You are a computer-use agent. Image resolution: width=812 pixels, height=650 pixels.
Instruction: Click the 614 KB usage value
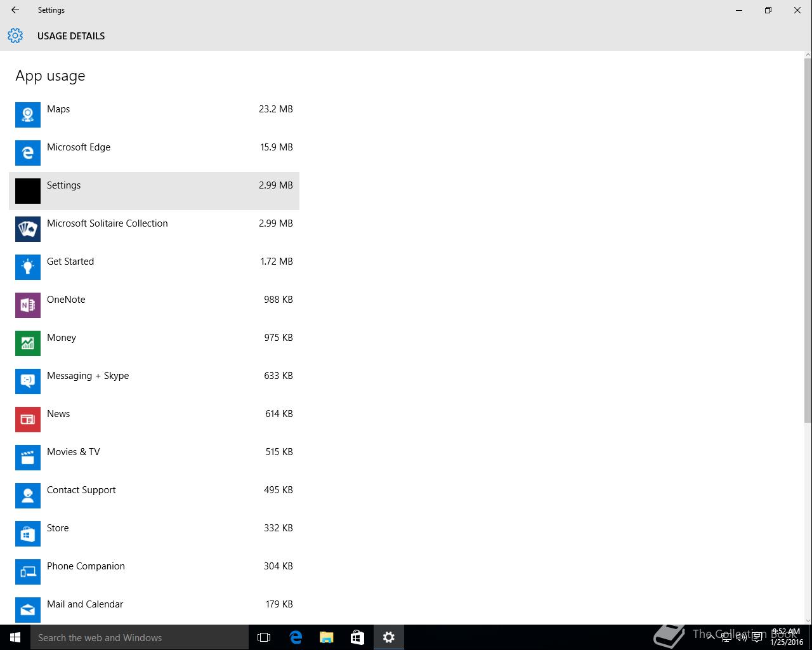[x=279, y=414]
